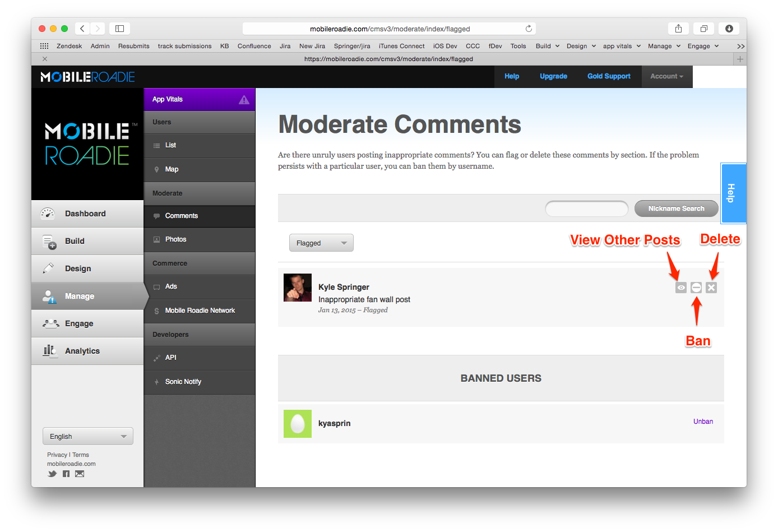Click the email envelope icon in footer
Viewport: 778px width, 532px height.
pos(80,474)
